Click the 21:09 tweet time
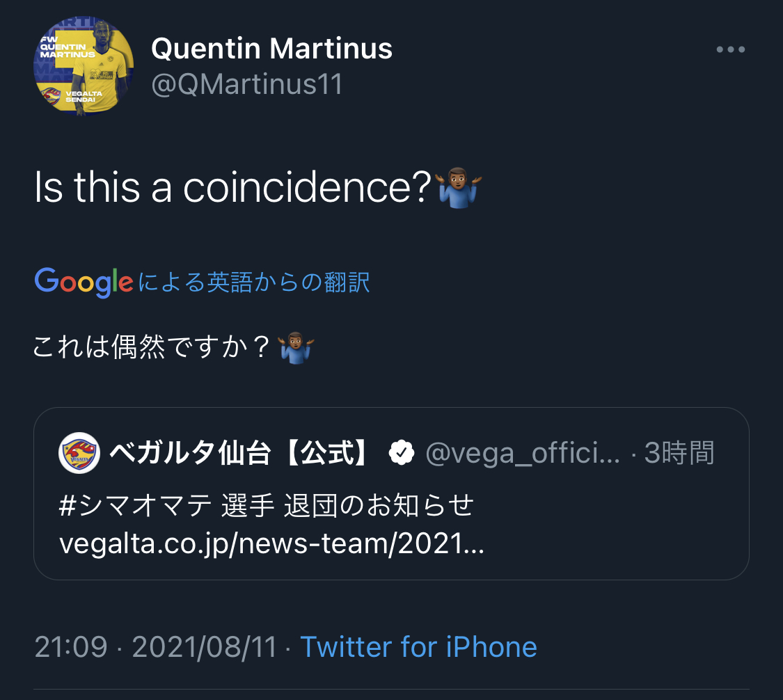The height and width of the screenshot is (700, 783). pos(71,647)
